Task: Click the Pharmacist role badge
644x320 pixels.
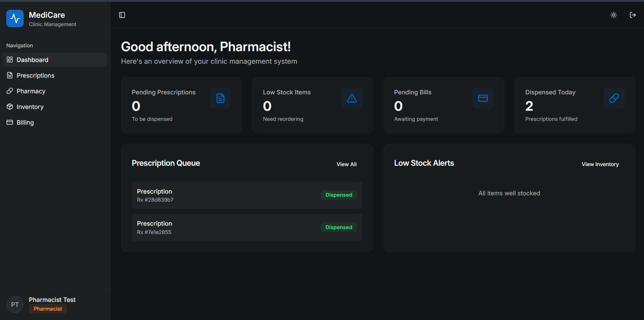Action: pos(48,309)
